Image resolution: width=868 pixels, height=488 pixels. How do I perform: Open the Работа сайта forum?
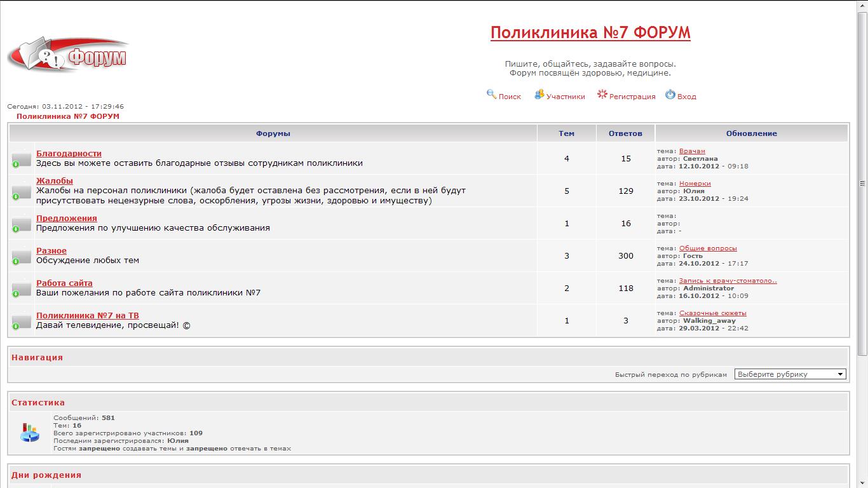64,283
